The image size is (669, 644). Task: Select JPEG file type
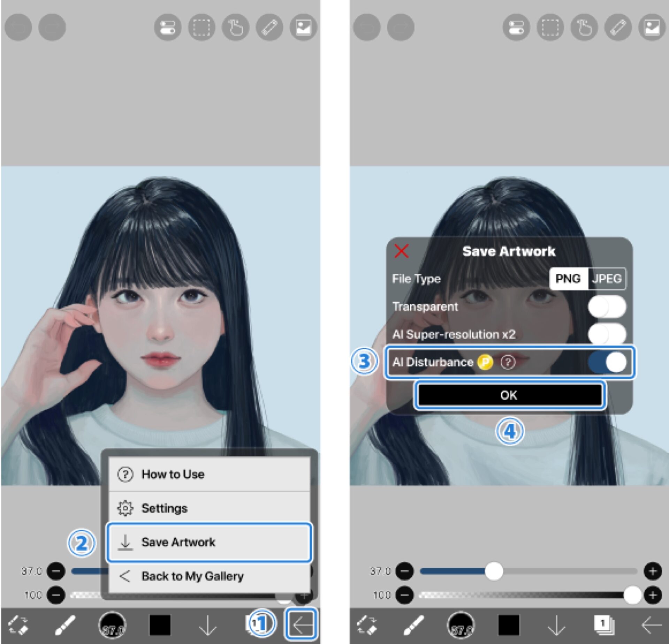pos(607,279)
